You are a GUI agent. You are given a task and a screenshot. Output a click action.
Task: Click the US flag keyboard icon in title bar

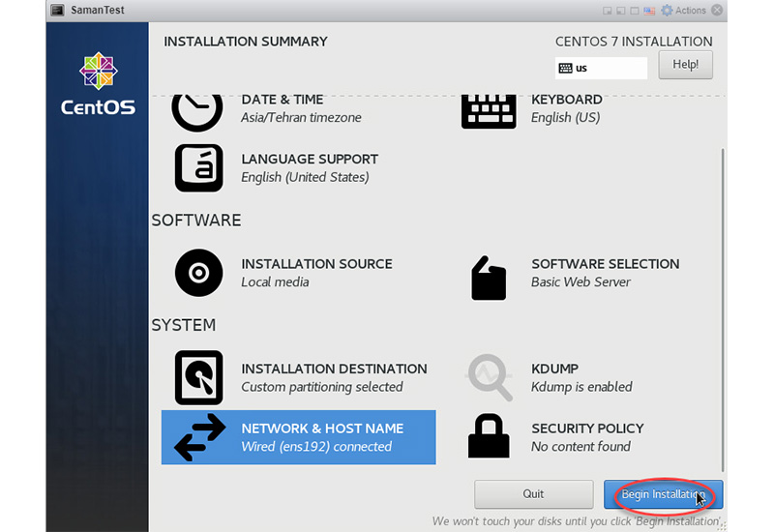pos(651,11)
